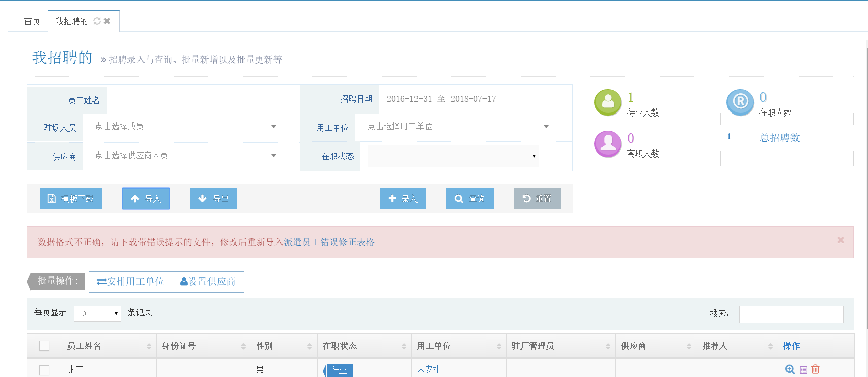This screenshot has height=377, width=868.
Task: Click into the 搜索 input field
Action: click(x=790, y=314)
